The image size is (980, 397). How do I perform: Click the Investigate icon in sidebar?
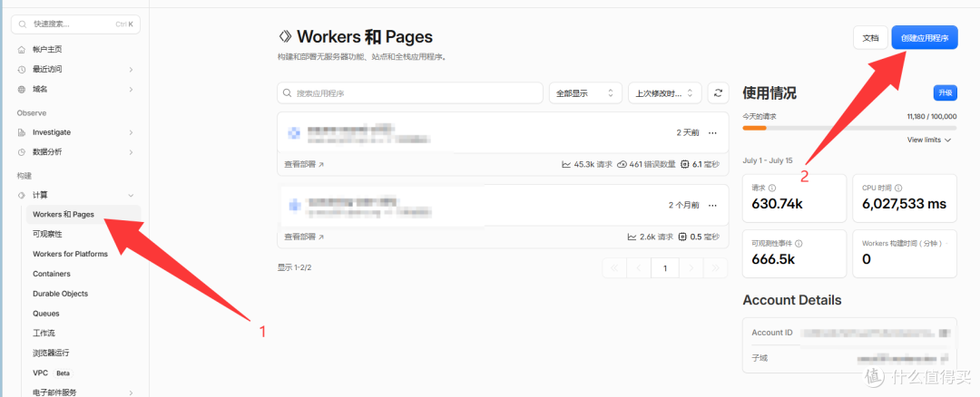point(22,132)
